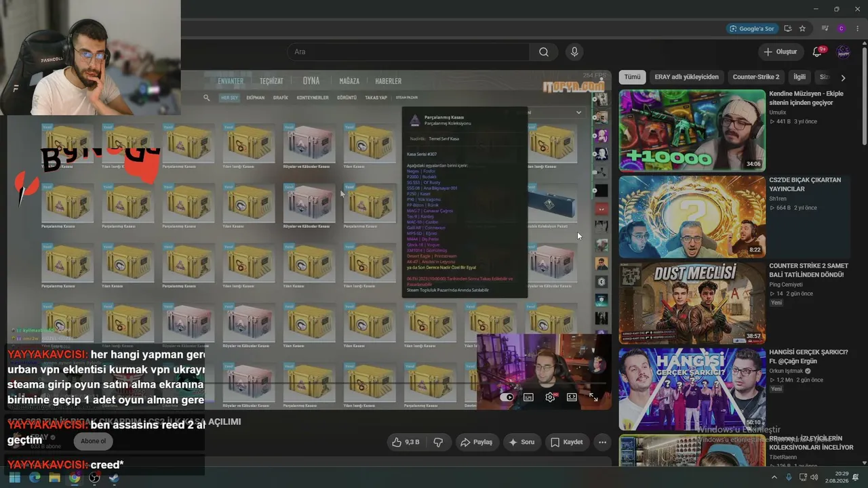Open Steam from taskbar
This screenshot has height=488, width=868.
tap(114, 477)
